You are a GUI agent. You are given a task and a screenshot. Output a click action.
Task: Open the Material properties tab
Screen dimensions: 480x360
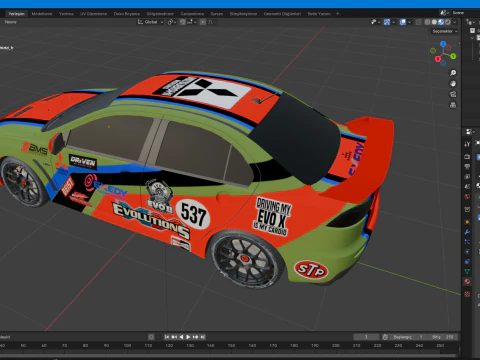467,282
